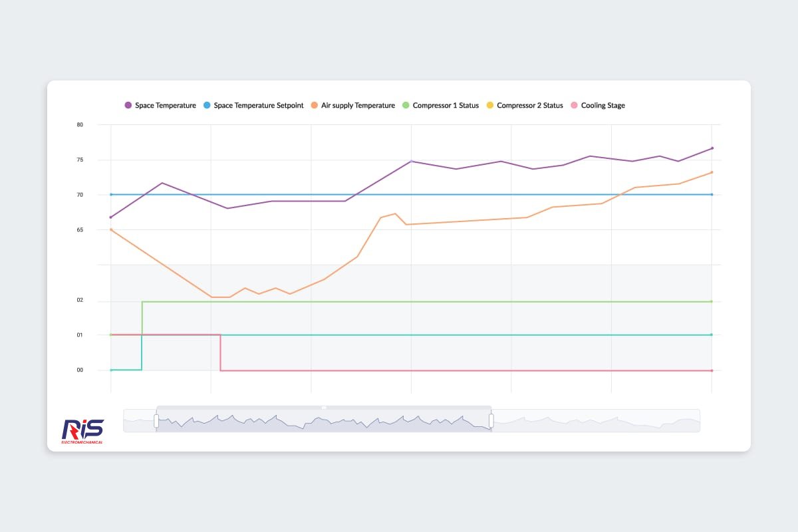The image size is (798, 532).
Task: Select the first Air supply Temperature data point
Action: (x=111, y=229)
